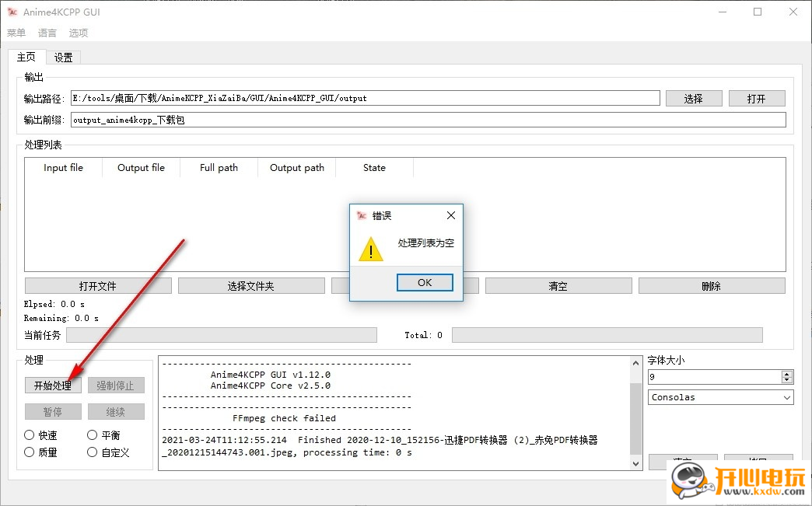Viewport: 812px width, 506px height.
Task: Click the 输出路径 input field
Action: (365, 98)
